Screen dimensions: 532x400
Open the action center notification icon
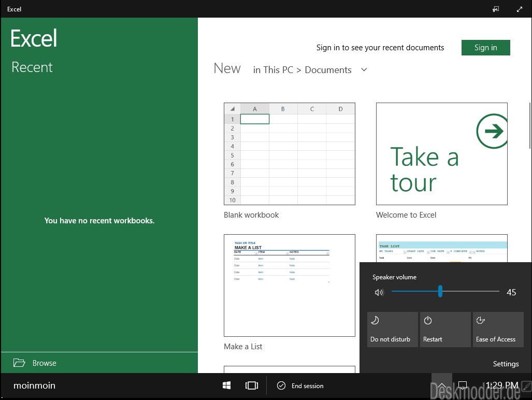point(463,385)
